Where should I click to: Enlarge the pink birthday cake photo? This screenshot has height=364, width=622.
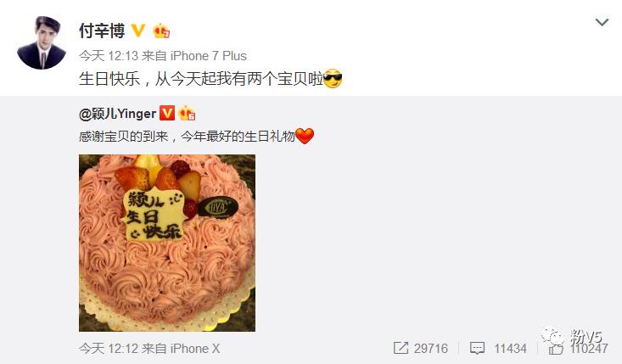point(167,243)
